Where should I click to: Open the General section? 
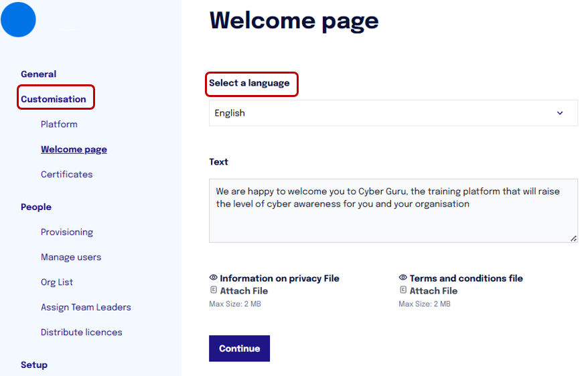coord(39,74)
